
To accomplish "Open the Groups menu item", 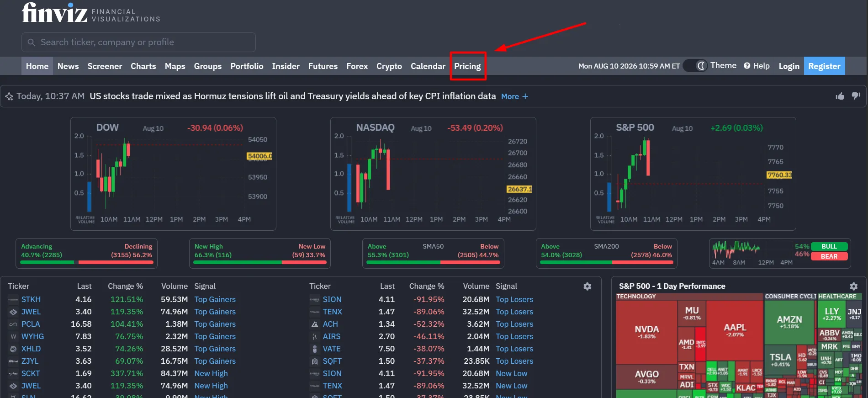I will point(208,66).
